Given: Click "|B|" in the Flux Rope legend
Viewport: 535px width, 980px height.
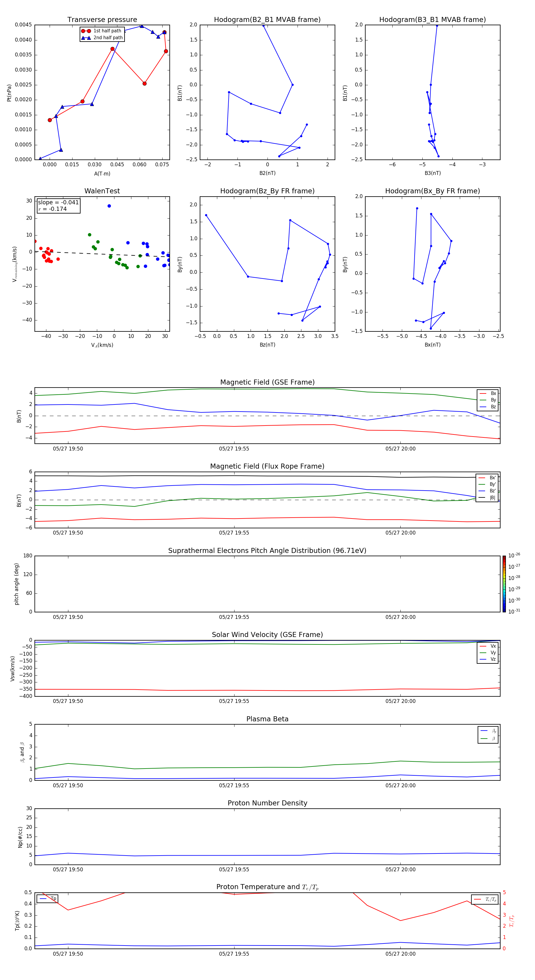Looking at the screenshot, I should (x=492, y=498).
